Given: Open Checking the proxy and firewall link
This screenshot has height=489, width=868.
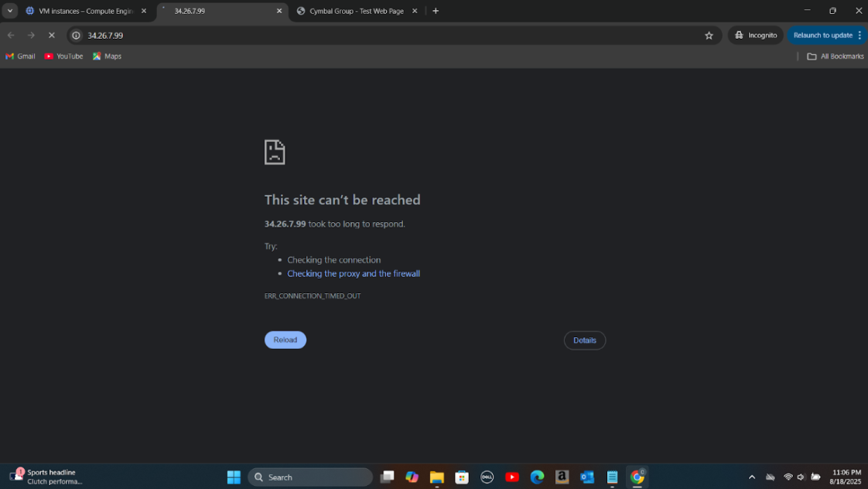Looking at the screenshot, I should pyautogui.click(x=354, y=274).
